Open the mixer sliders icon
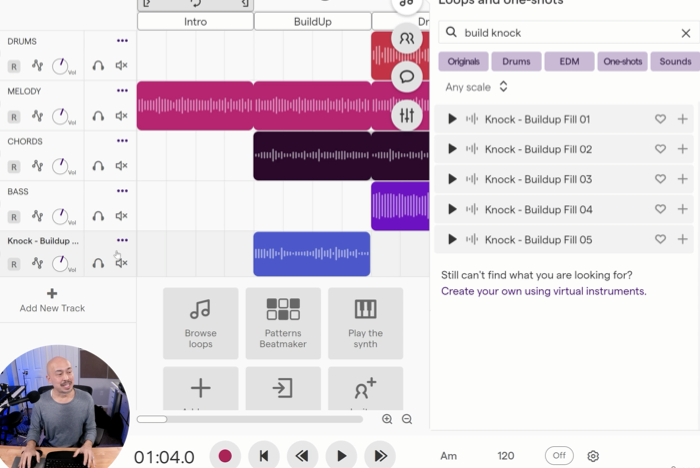The width and height of the screenshot is (700, 468). pyautogui.click(x=407, y=115)
